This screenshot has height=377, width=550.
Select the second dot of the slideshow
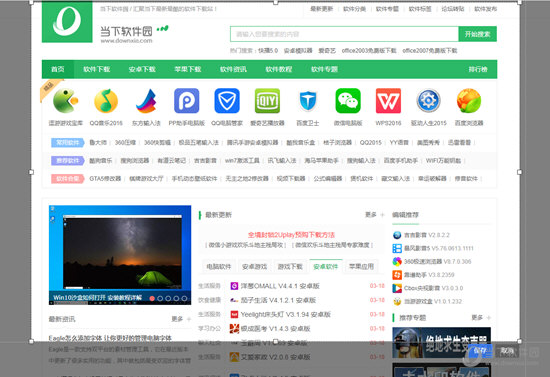(x=160, y=298)
